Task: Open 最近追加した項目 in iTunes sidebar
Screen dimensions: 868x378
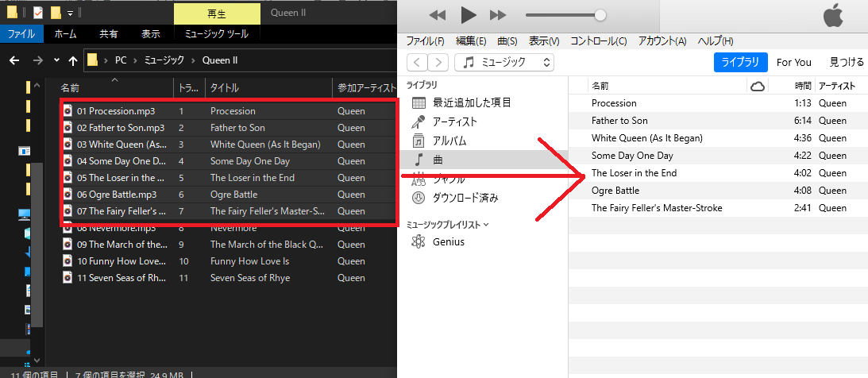Action: tap(472, 102)
